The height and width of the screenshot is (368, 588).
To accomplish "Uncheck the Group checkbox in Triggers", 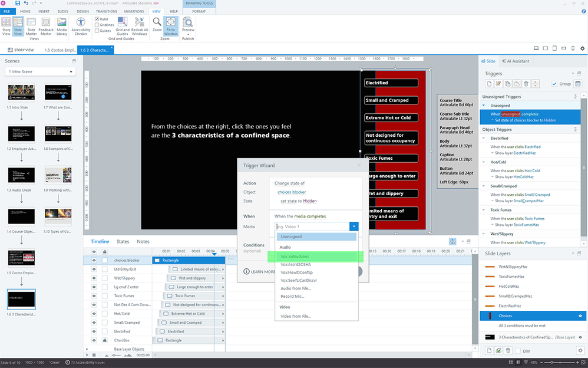I will coord(554,84).
